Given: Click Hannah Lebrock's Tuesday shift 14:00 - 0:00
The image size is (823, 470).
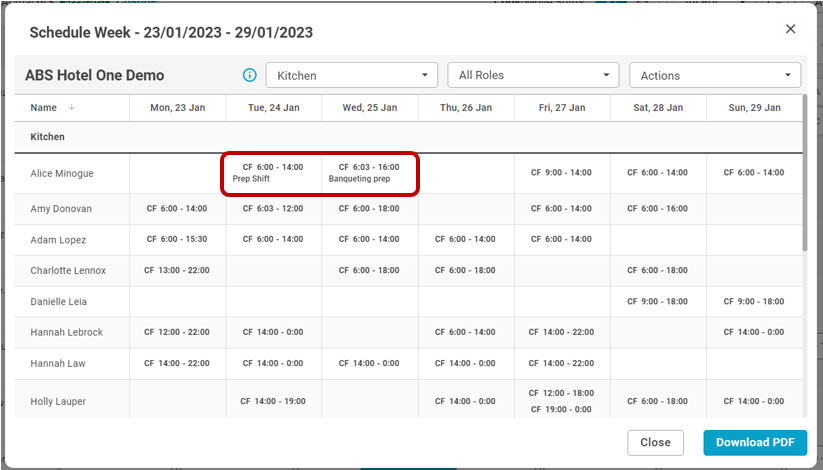Looking at the screenshot, I should (x=273, y=332).
